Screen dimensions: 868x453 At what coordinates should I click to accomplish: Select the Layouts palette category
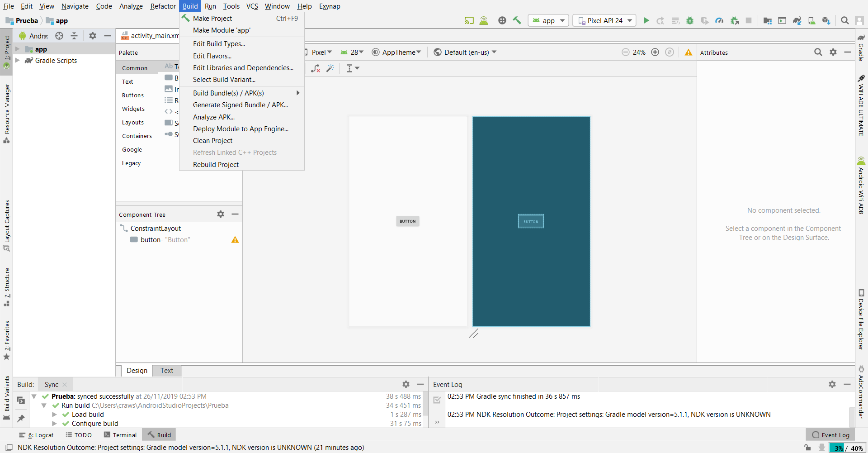133,123
